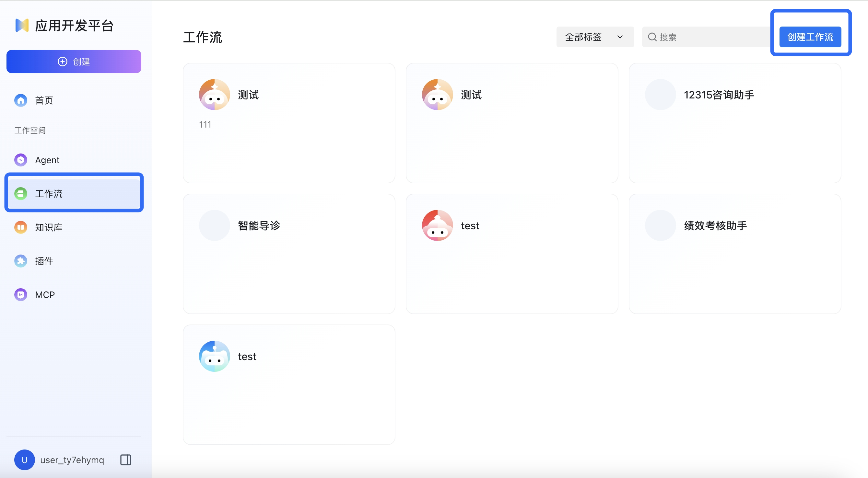The height and width of the screenshot is (478, 868).
Task: Go to 知识库 in sidebar
Action: point(49,227)
